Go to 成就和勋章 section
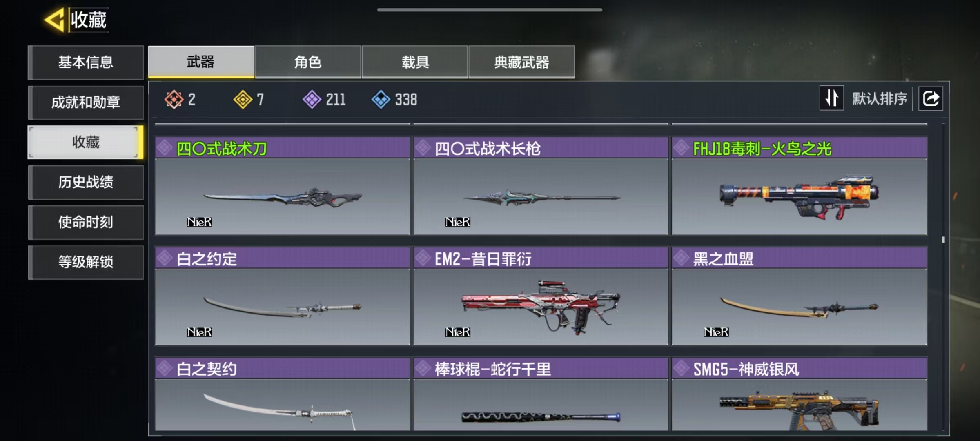The width and height of the screenshot is (980, 441). pos(86,102)
